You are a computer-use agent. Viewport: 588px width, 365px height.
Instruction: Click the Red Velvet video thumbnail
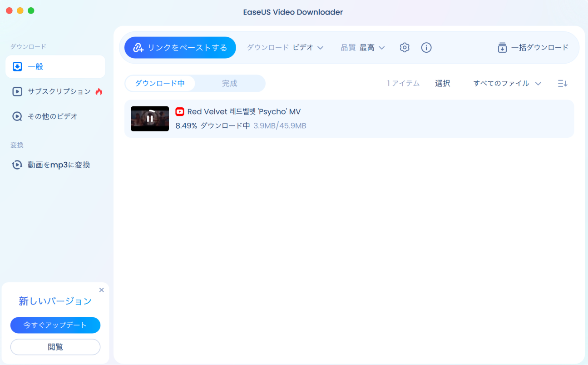pyautogui.click(x=149, y=118)
